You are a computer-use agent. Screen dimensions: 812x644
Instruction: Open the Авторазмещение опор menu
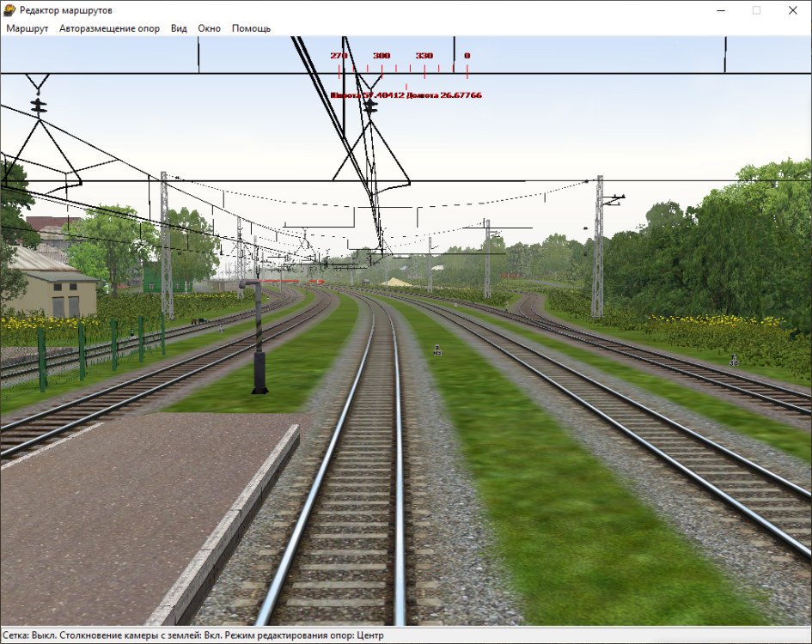[109, 28]
